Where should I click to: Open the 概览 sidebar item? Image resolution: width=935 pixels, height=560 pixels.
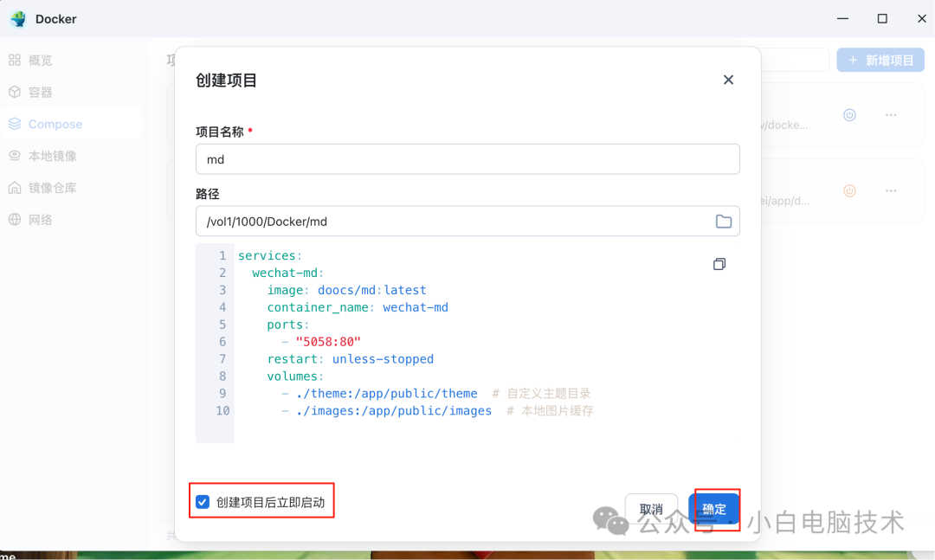coord(72,61)
